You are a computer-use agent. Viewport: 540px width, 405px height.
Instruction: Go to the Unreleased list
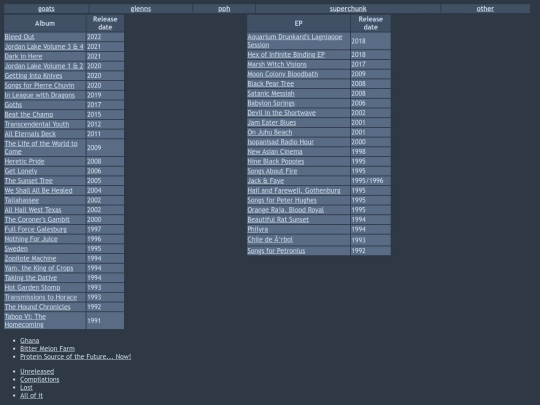point(37,371)
